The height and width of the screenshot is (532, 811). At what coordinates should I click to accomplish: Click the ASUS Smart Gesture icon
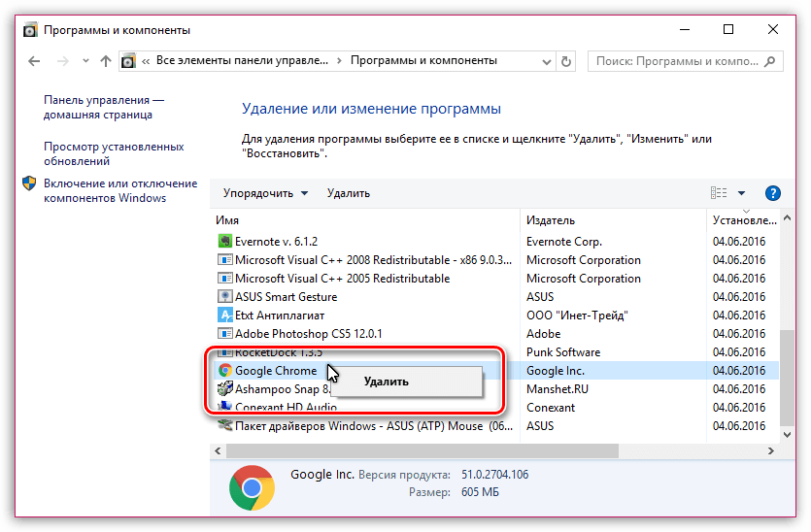coord(224,297)
